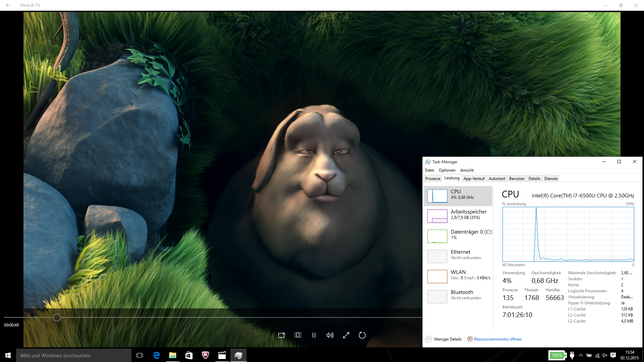Screen dimensions: 644x362
Task: Toggle the aspect ratio zoom icon
Action: [298, 335]
